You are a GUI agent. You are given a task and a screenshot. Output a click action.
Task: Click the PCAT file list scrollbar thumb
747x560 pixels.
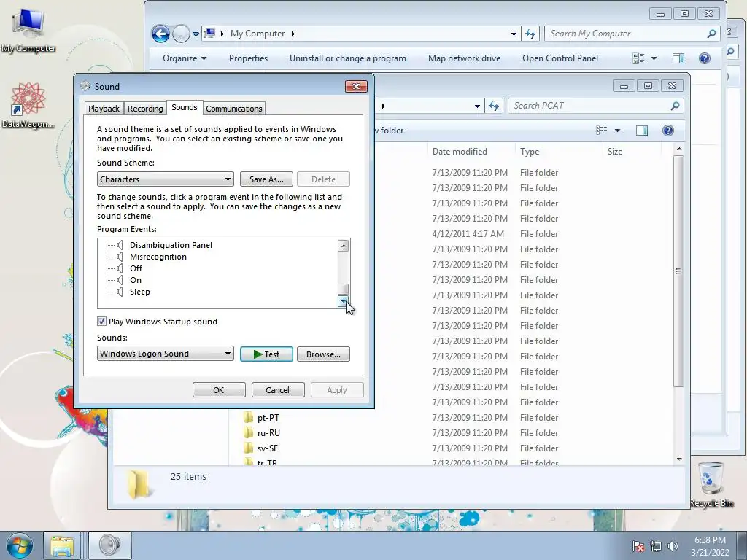pos(678,271)
